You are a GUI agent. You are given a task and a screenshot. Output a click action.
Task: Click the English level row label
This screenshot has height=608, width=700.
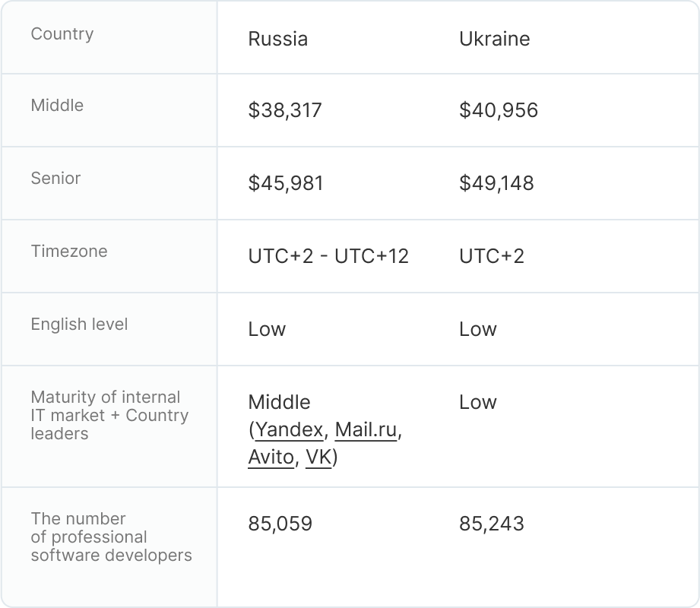pos(79,325)
